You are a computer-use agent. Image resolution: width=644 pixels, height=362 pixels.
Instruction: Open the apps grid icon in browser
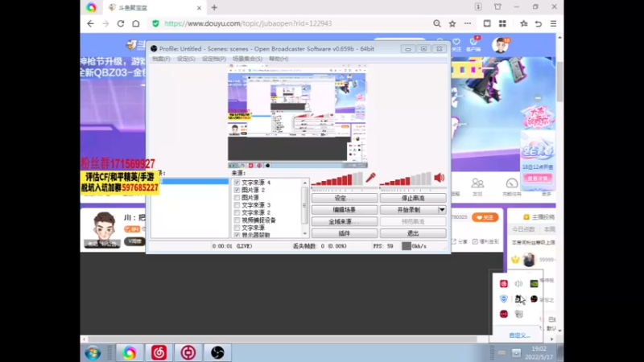(502, 23)
